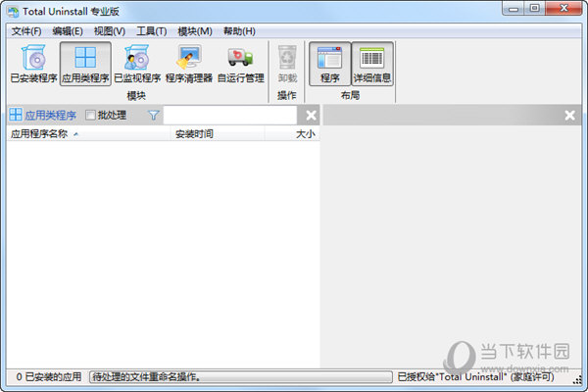Close the details panel on the right
588x392 pixels.
pos(570,116)
